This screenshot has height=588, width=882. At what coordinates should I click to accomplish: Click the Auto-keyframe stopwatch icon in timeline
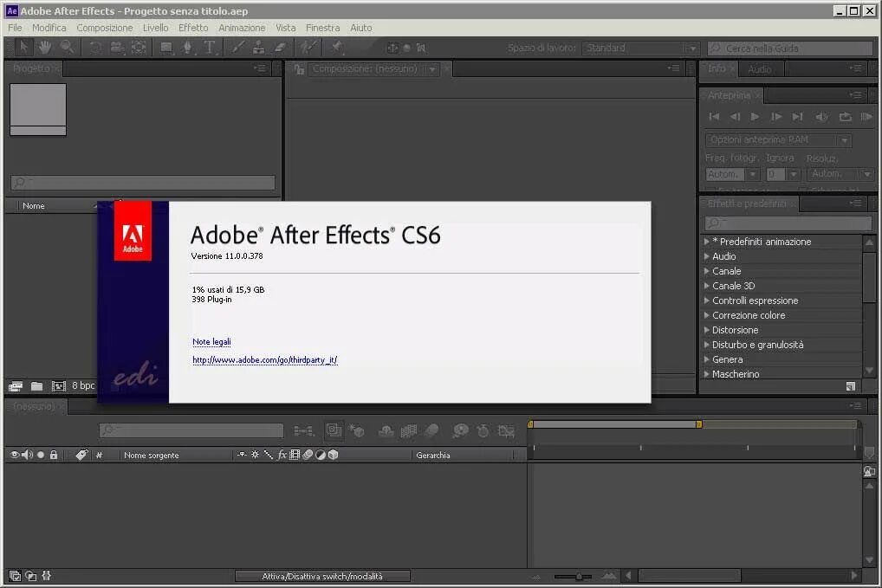[x=483, y=431]
